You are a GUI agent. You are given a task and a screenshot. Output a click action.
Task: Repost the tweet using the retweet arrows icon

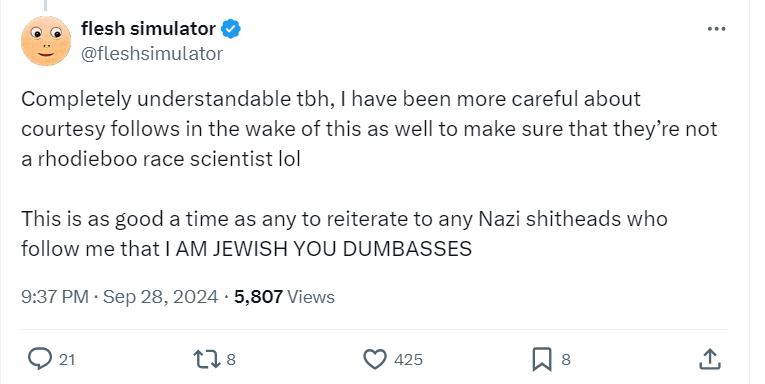pyautogui.click(x=207, y=360)
